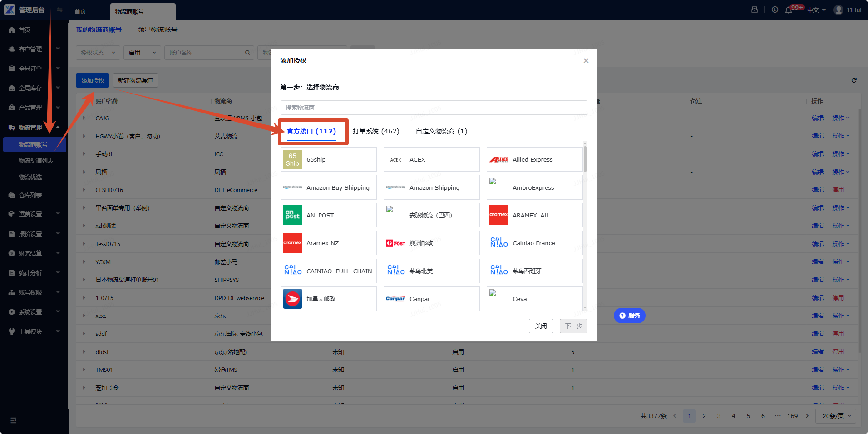
Task: Go to page 2 in pagination
Action: pos(704,416)
